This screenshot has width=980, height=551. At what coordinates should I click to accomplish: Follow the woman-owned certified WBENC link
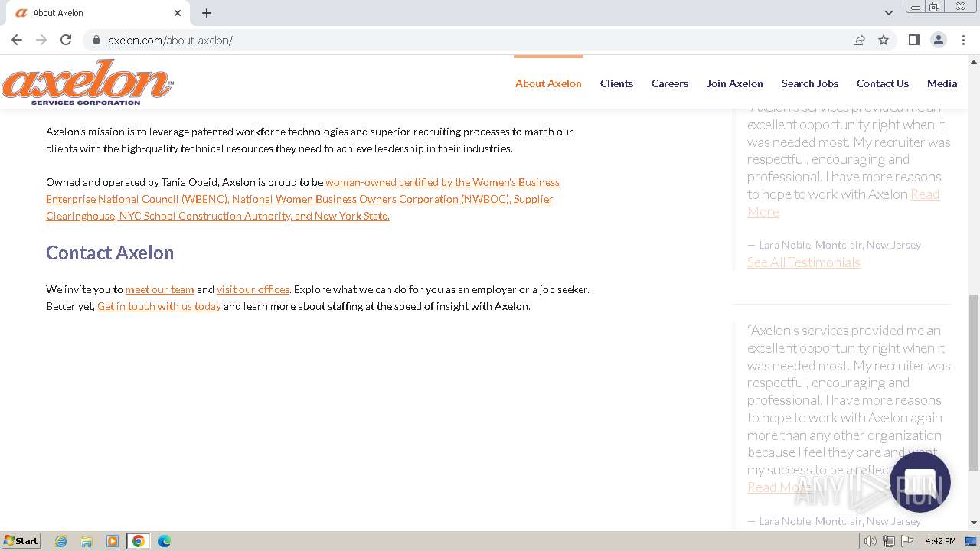[302, 199]
